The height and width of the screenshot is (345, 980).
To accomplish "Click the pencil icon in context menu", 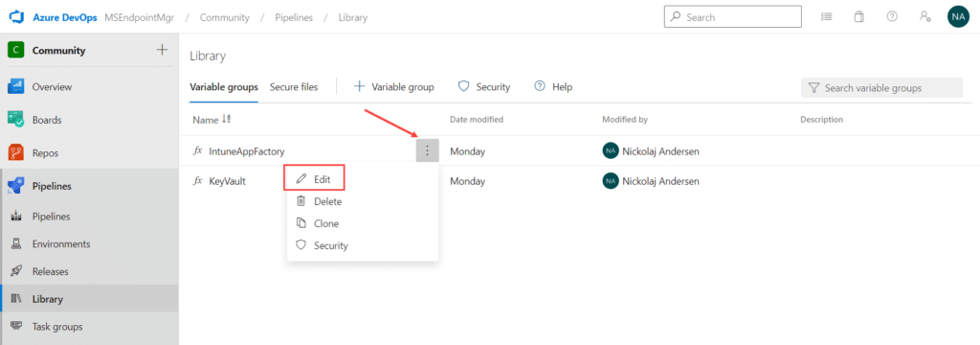I will click(x=301, y=179).
